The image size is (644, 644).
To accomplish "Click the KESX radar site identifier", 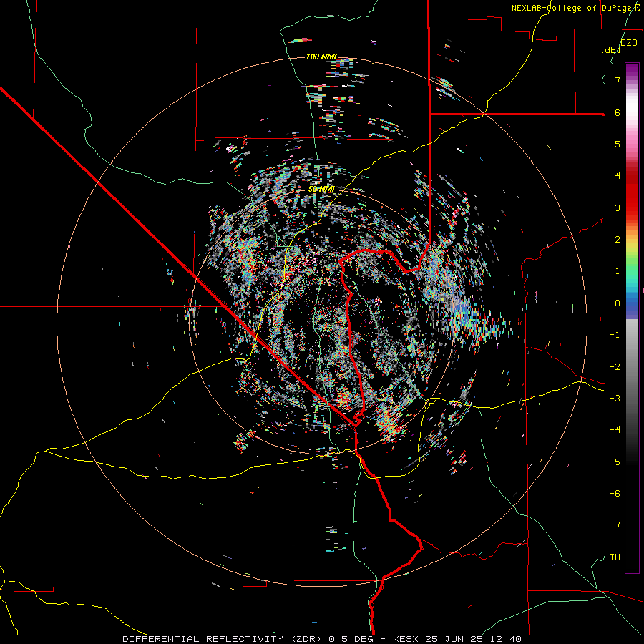I will 407,639.
